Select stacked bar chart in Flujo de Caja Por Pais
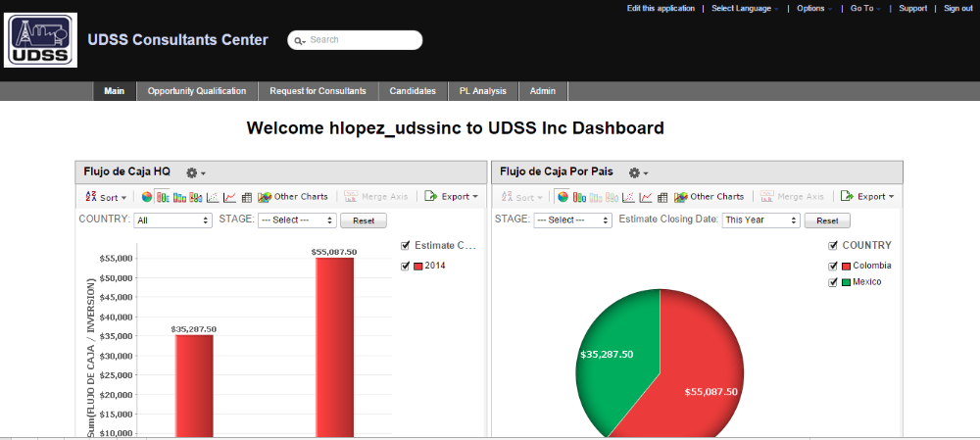980x440 pixels. click(596, 197)
